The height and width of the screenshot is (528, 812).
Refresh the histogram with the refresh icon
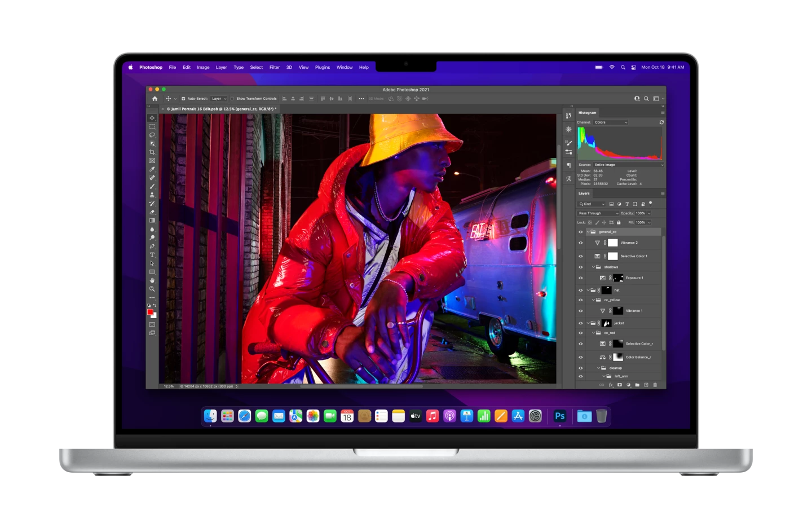[x=661, y=122]
